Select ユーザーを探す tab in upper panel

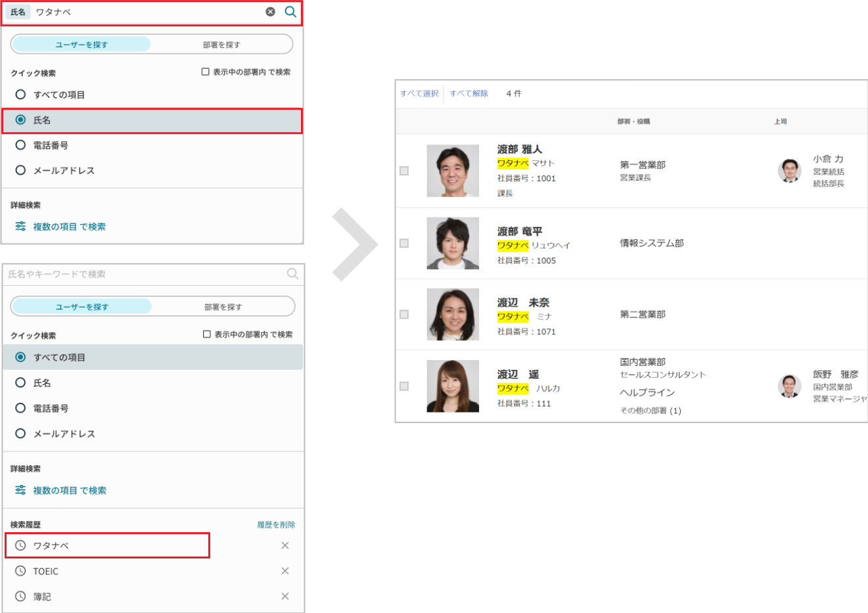tap(81, 45)
